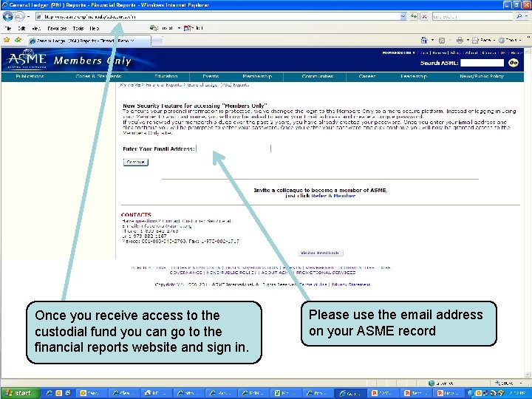Open the zoom level dropdown in status bar
This screenshot has height=399, width=532.
[x=520, y=383]
